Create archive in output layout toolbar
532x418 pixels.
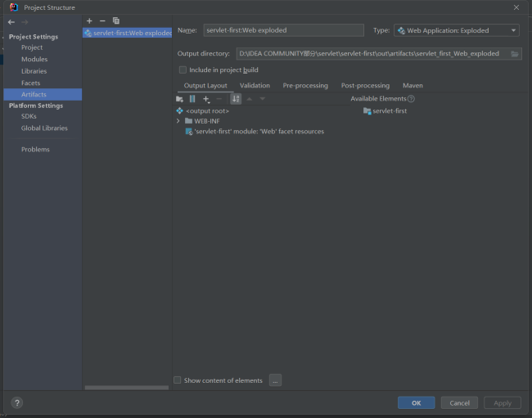192,99
